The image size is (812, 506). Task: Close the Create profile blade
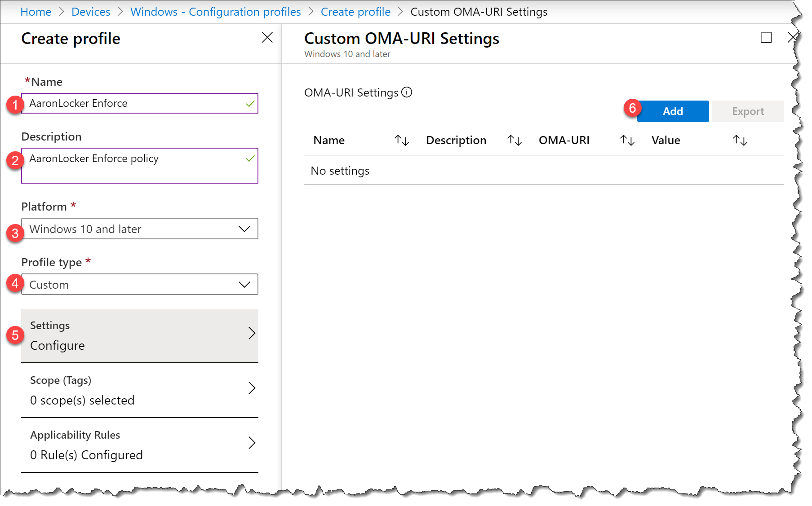[267, 38]
